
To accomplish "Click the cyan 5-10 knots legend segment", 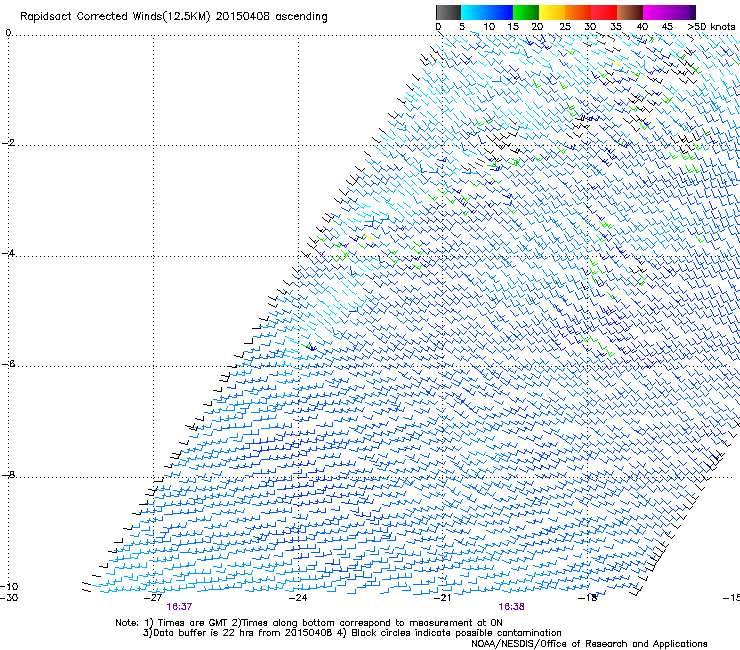I will coord(473,12).
